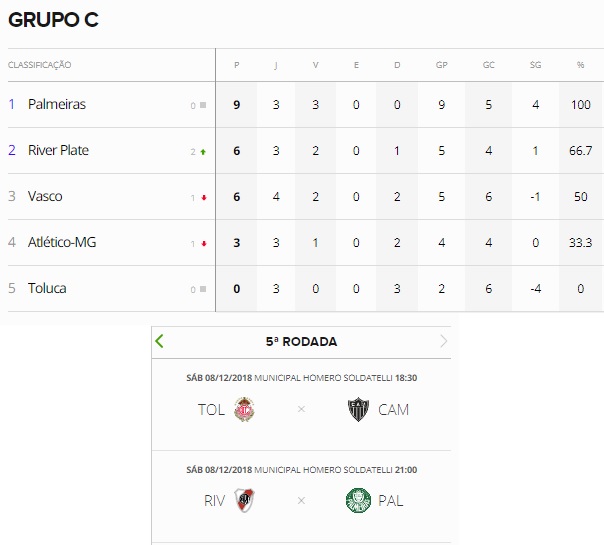Open the RIV x PAL match
Screen dimensions: 604x545
pyautogui.click(x=301, y=500)
